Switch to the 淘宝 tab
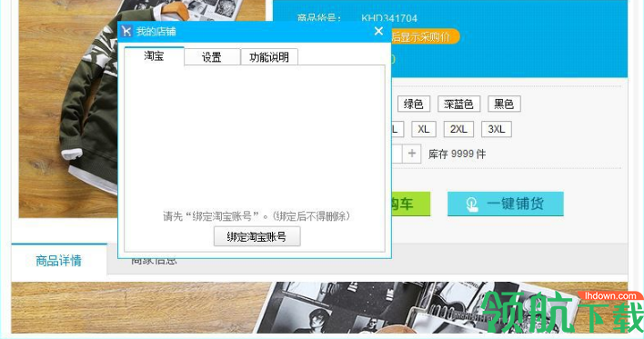Viewport: 644px width, 339px height. [x=154, y=56]
